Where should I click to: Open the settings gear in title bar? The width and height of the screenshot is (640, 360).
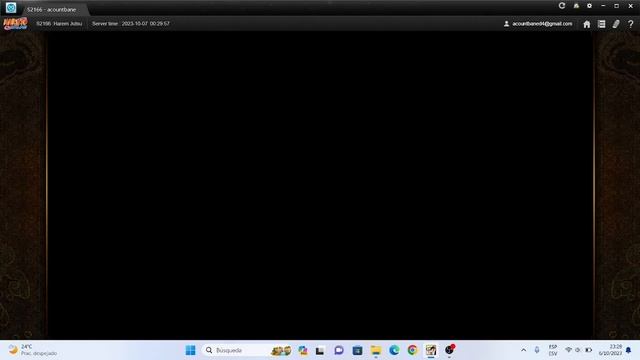(589, 6)
